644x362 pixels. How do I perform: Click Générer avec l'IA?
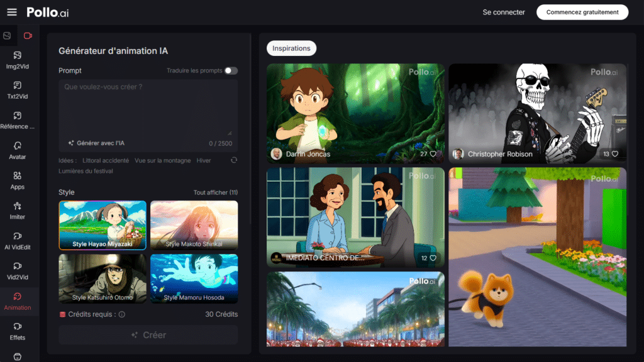(96, 143)
